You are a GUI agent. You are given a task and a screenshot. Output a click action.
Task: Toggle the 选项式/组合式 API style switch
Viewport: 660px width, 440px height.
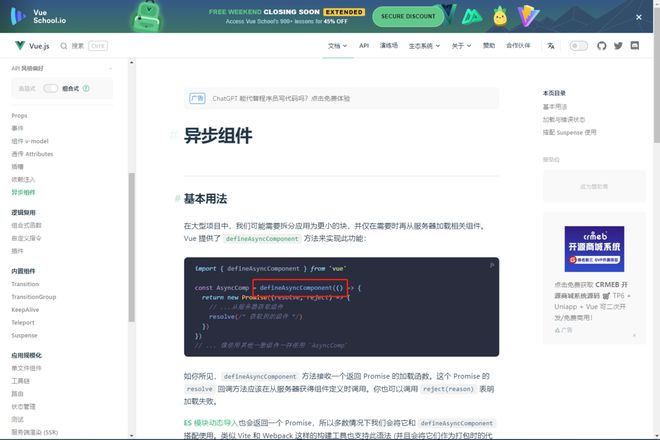tap(51, 88)
